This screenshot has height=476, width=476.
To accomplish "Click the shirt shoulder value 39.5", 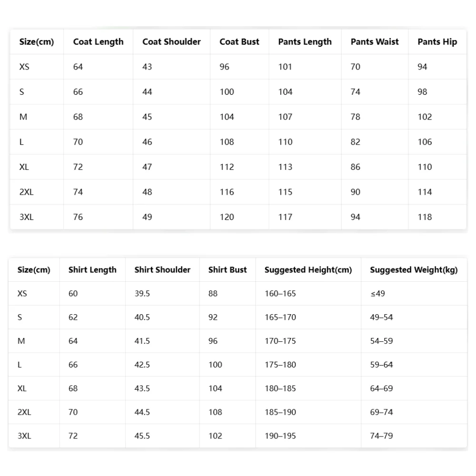I will [x=142, y=294].
